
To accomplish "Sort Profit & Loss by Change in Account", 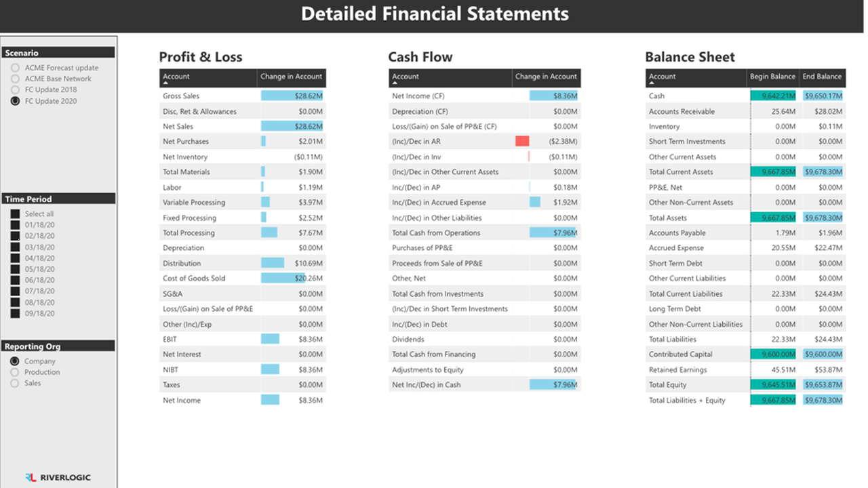I will [292, 77].
